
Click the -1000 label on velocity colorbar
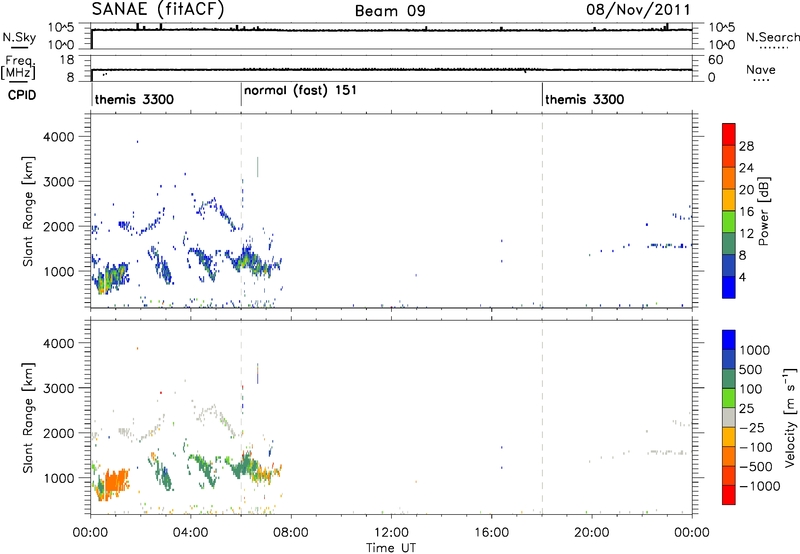[x=760, y=486]
